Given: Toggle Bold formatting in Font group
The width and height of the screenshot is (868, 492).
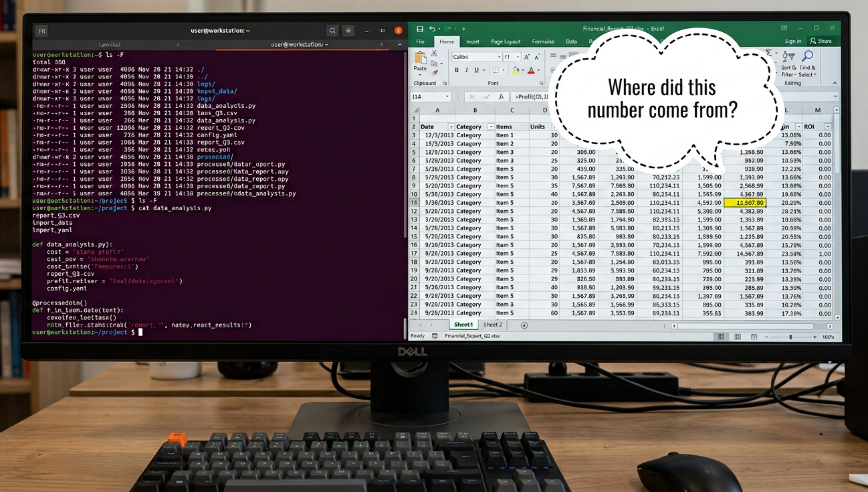Looking at the screenshot, I should [457, 70].
